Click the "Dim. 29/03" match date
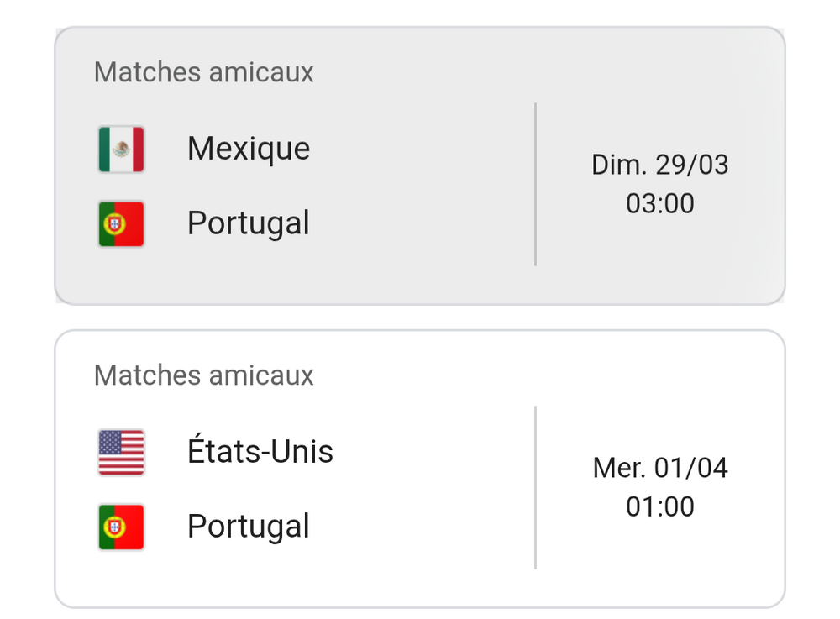Screen dimensions: 840x619 point(660,165)
